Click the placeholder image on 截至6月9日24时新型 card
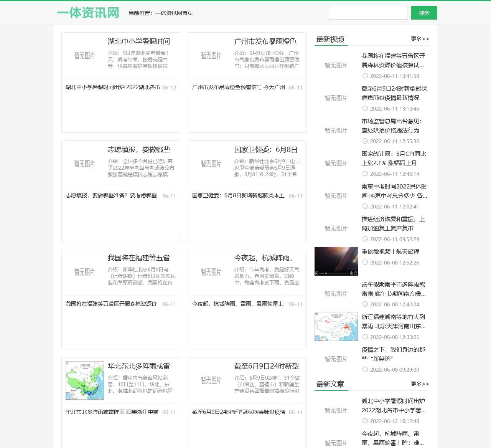491x448 pixels. [211, 380]
